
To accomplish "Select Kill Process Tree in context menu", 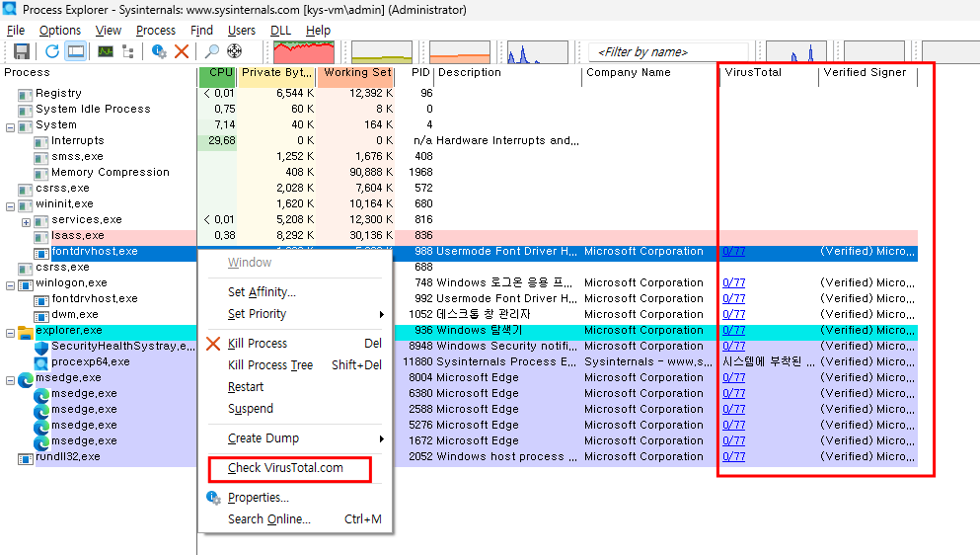I will [x=295, y=365].
